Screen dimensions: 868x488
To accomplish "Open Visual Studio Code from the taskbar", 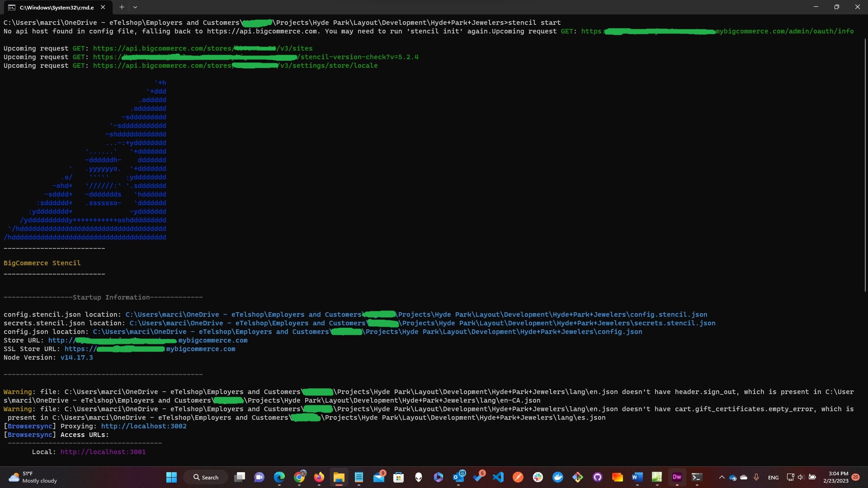I will tap(498, 477).
